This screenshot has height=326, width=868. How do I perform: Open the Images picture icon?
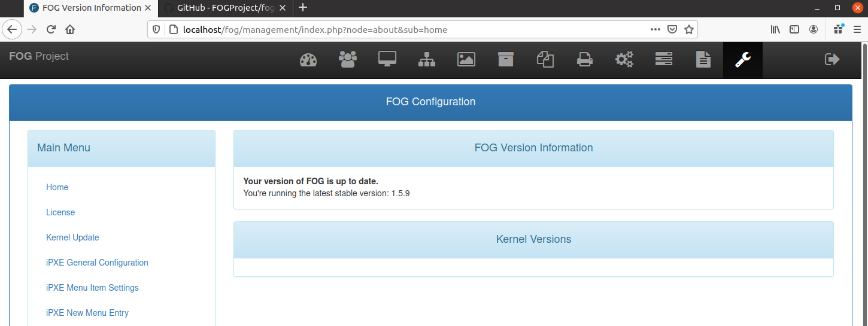466,59
